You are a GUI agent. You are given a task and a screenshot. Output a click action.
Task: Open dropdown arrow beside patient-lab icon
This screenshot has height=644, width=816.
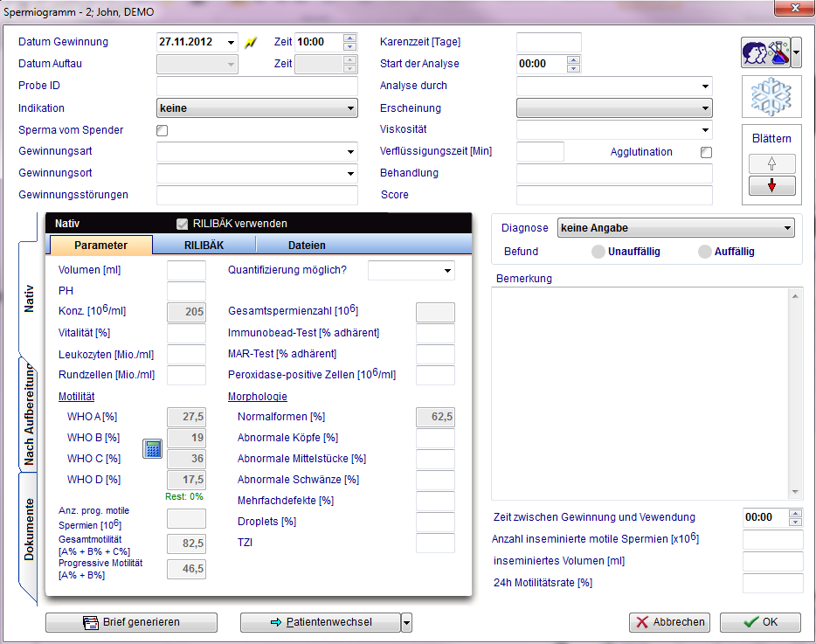[796, 52]
